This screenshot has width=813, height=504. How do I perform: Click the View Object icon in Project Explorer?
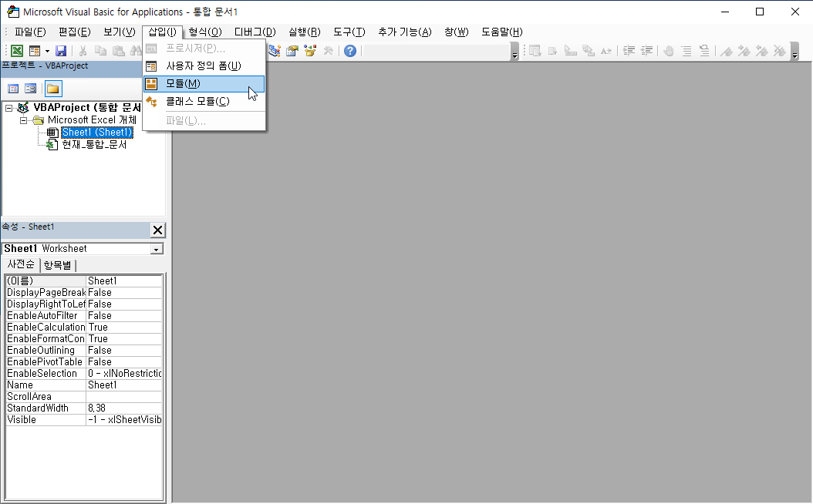click(x=30, y=88)
